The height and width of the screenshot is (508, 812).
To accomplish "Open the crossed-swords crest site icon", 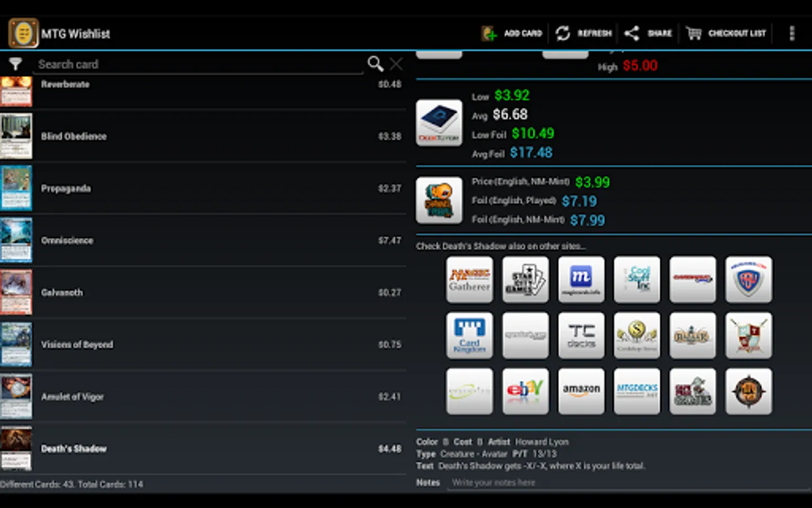I will pyautogui.click(x=749, y=336).
